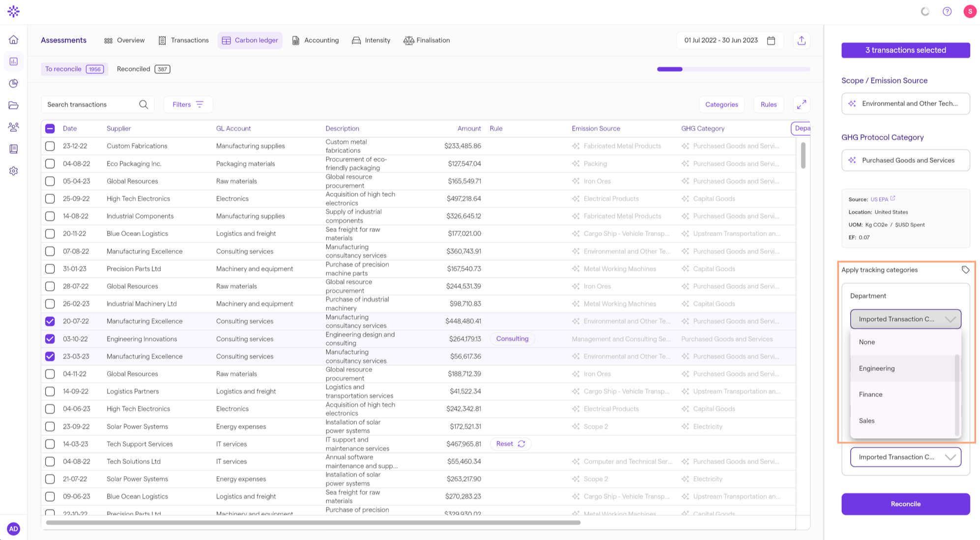This screenshot has width=980, height=540.
Task: Click the reconciliation progress bar
Action: coord(733,69)
